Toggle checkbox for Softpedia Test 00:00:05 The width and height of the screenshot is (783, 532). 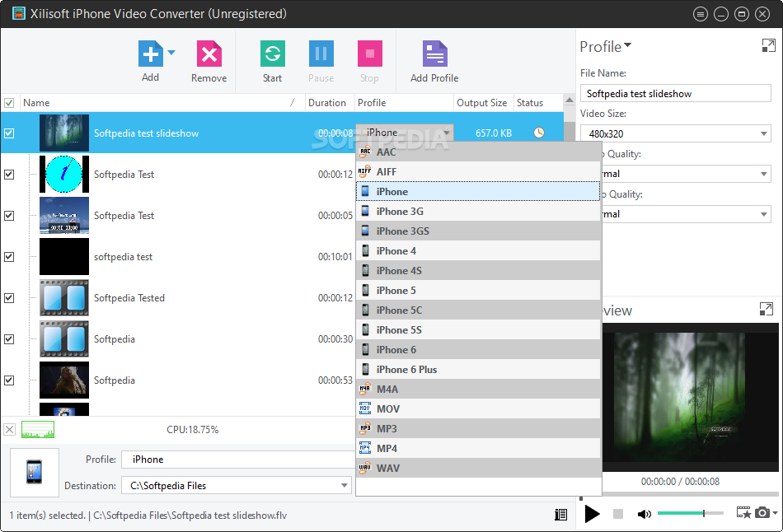coord(9,216)
